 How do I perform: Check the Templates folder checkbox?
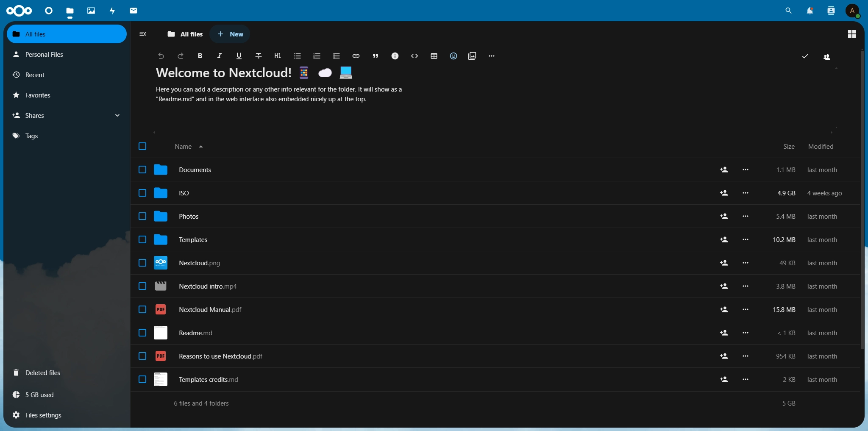(142, 239)
